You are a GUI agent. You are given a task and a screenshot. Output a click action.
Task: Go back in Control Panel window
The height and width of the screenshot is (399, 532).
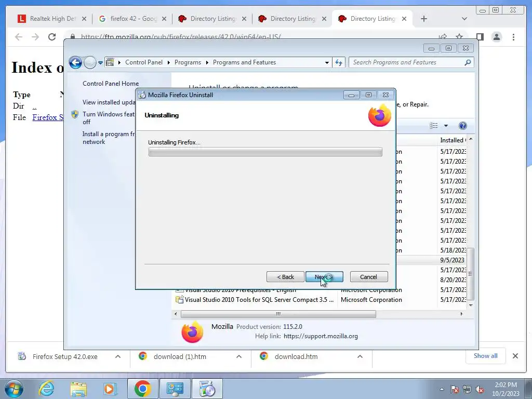coord(75,62)
